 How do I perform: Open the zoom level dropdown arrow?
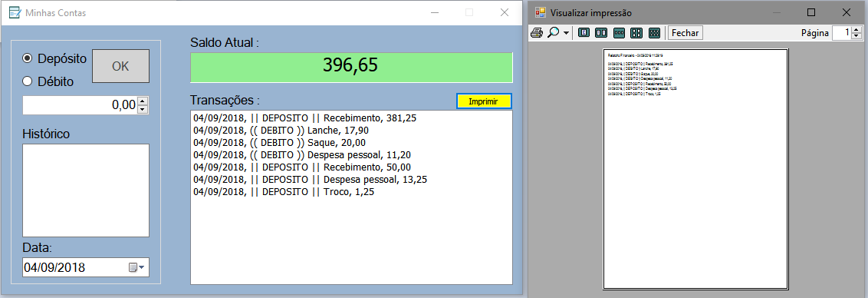click(x=566, y=33)
